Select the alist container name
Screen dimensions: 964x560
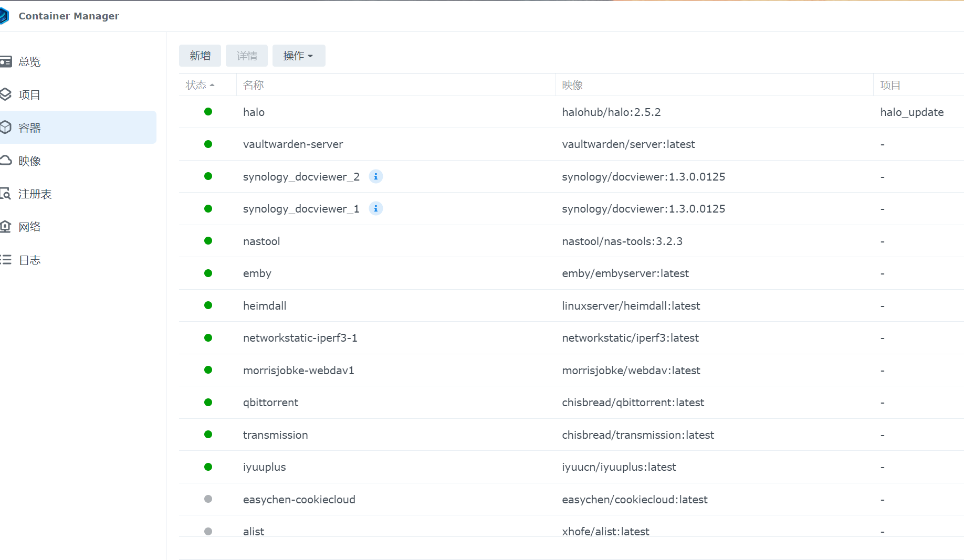pyautogui.click(x=254, y=531)
